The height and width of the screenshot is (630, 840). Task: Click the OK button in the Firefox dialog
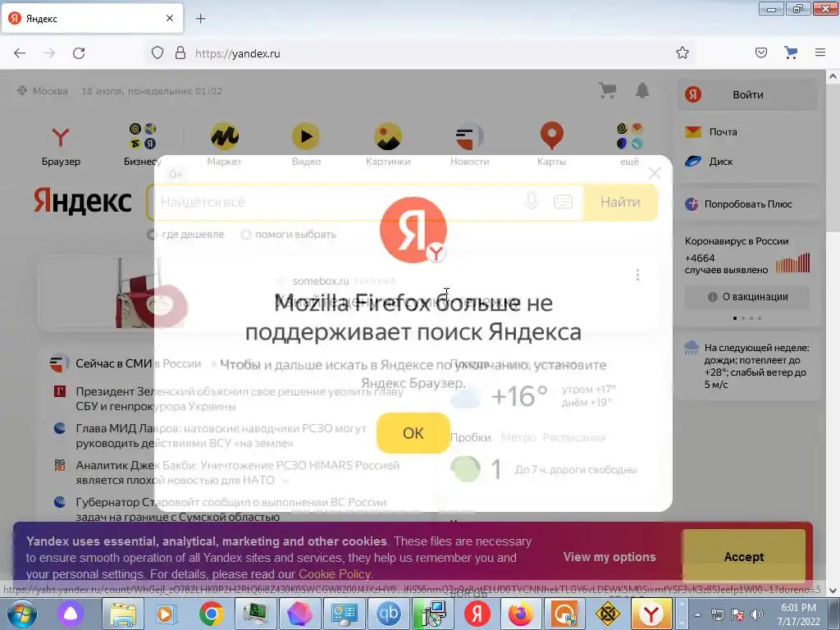point(413,433)
